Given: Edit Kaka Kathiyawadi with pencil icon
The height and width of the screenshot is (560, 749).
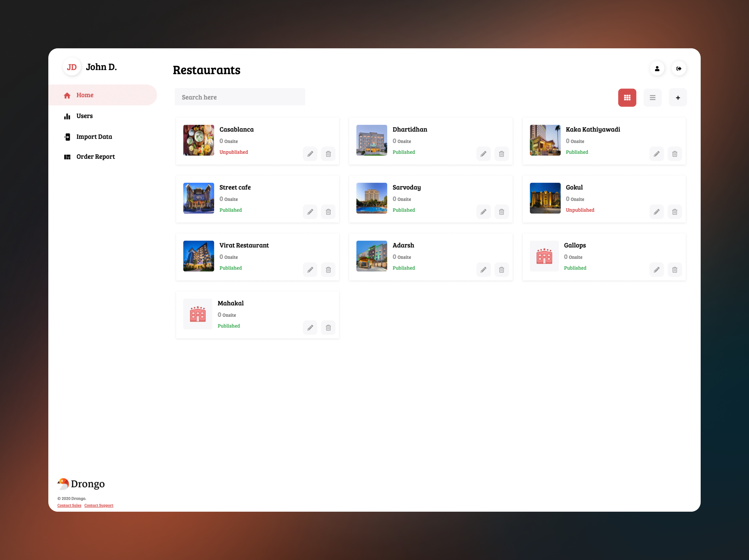Looking at the screenshot, I should [x=656, y=154].
